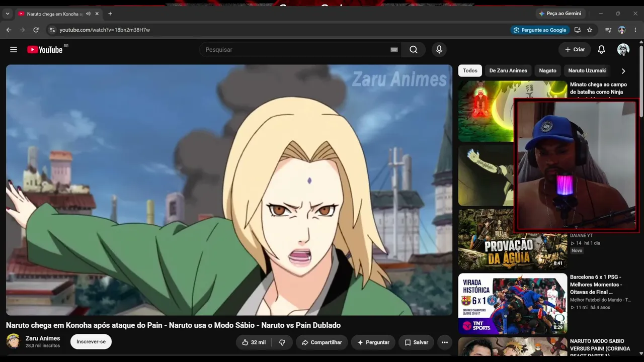Click the main video player

point(229,190)
